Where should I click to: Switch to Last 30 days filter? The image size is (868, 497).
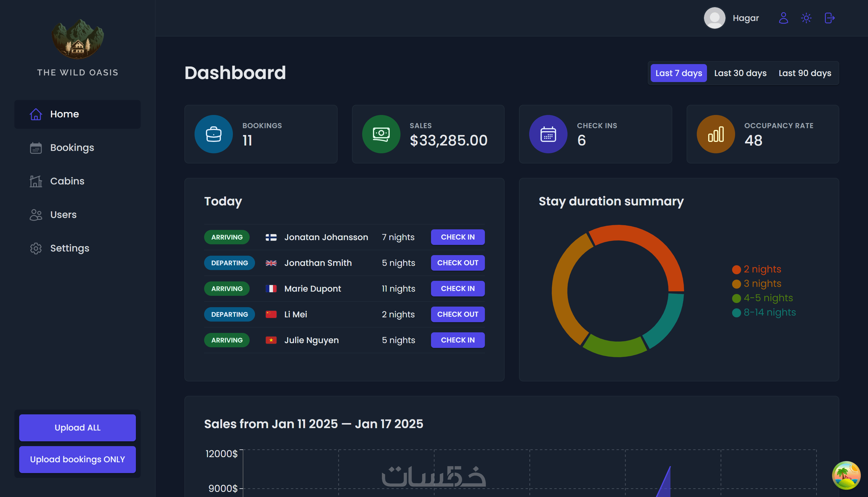pyautogui.click(x=740, y=73)
